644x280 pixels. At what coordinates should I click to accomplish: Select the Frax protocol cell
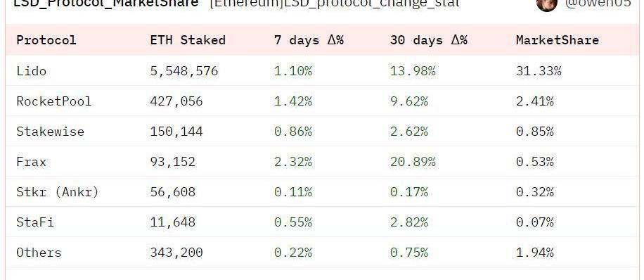coord(31,162)
